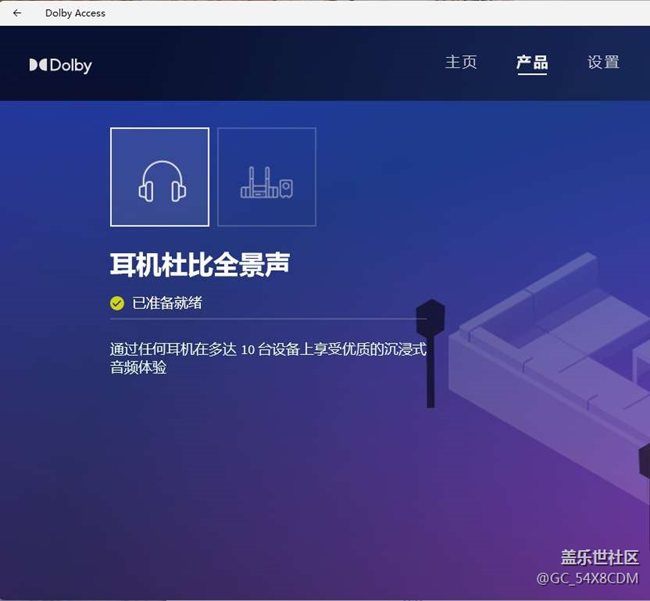
Task: Click the back arrow in title bar
Action: coord(17,13)
